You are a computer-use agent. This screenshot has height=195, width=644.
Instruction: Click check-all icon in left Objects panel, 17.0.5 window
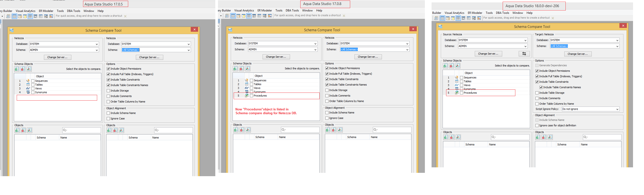pos(17,130)
